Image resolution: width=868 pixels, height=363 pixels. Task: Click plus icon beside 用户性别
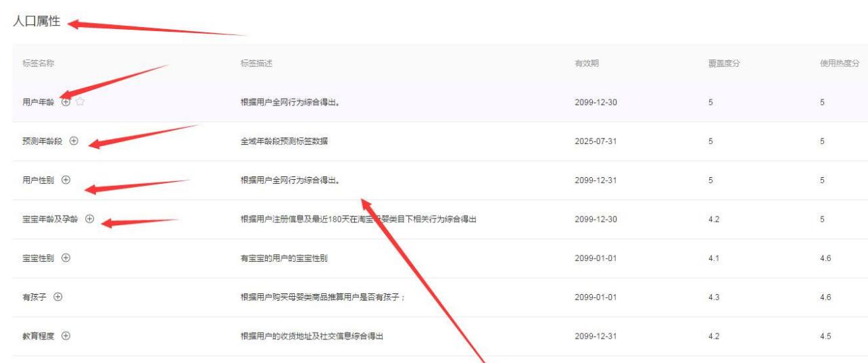tap(66, 180)
